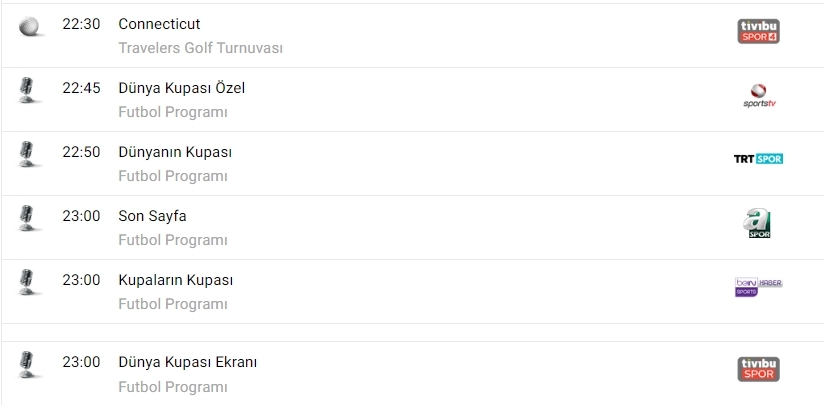The width and height of the screenshot is (824, 405).
Task: Open the Son Sayfa program
Action: coord(152,216)
